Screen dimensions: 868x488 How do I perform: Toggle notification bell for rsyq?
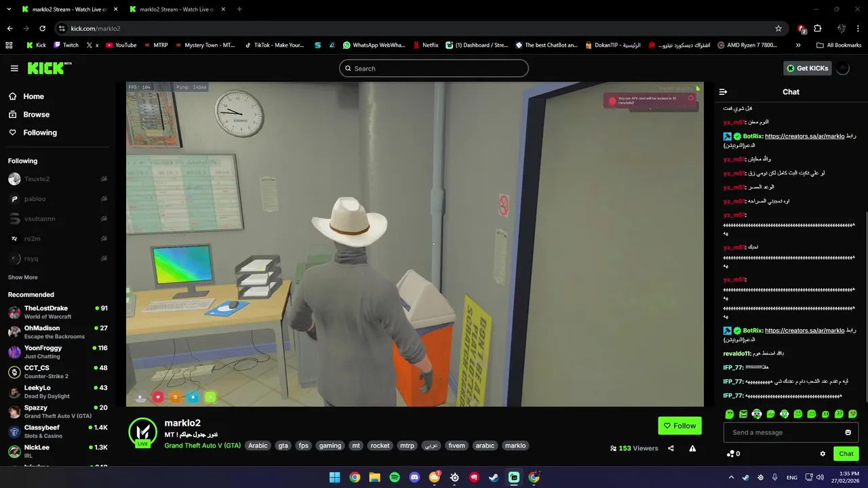point(104,258)
